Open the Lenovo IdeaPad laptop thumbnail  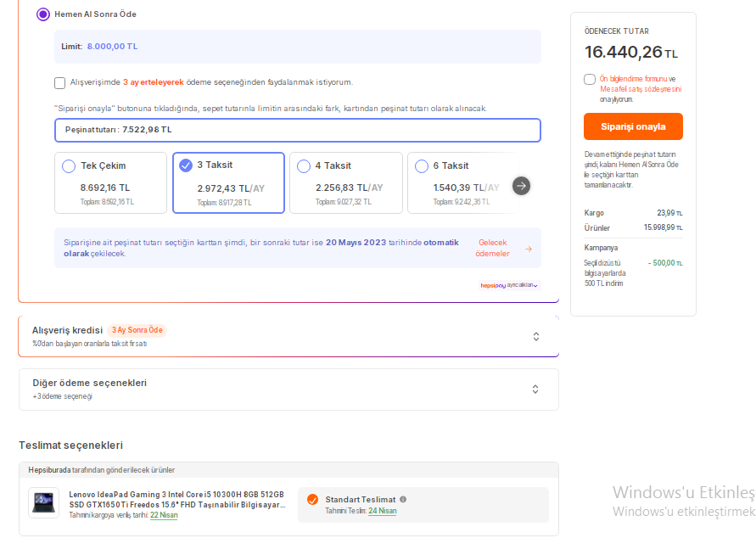(x=43, y=502)
